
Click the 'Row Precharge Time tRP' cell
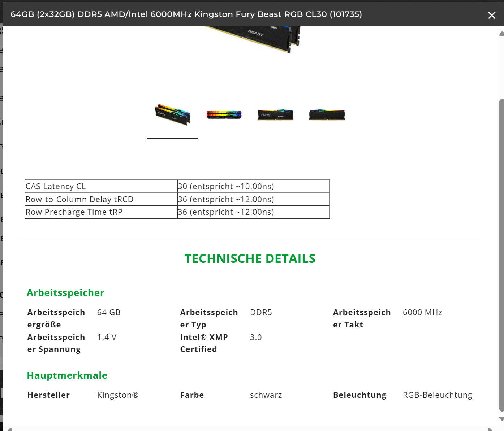[101, 212]
